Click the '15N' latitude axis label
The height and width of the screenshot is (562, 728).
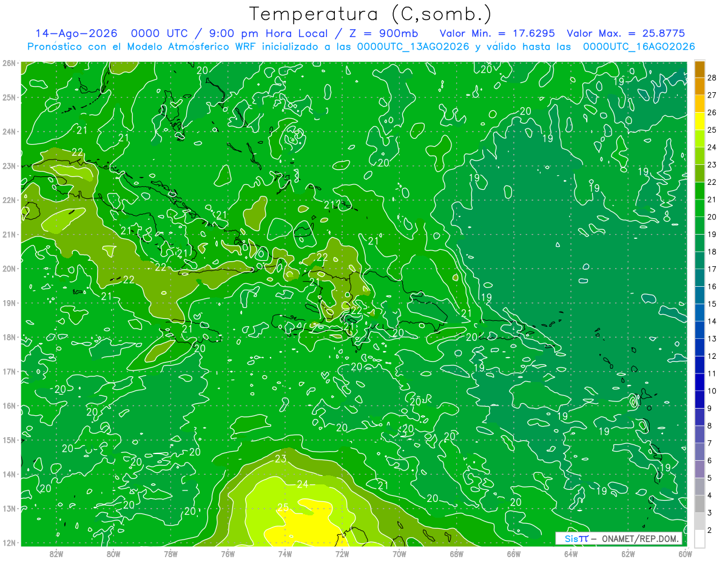pyautogui.click(x=8, y=440)
